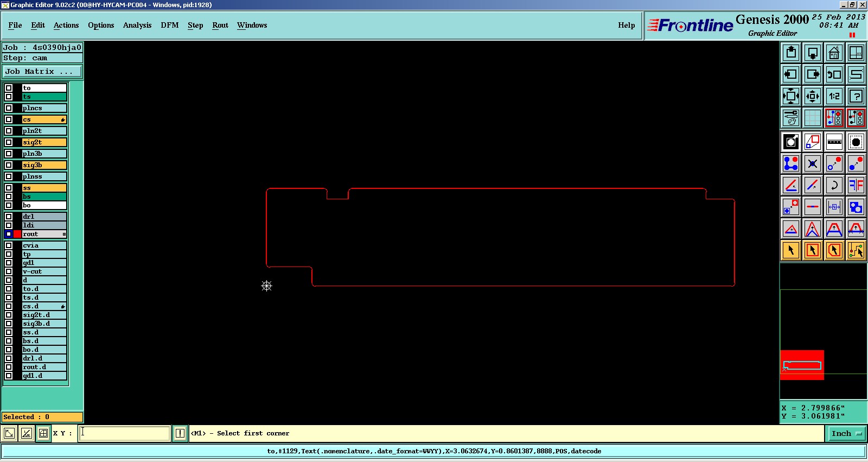Toggle display checkbox for layer plncs
This screenshot has height=462, width=868.
(x=9, y=108)
